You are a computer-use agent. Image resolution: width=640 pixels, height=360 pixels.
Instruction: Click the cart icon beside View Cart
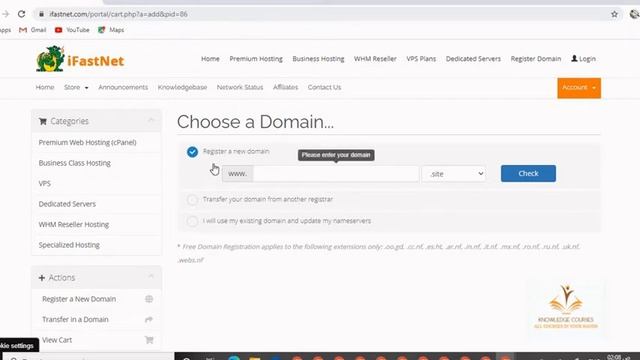(x=149, y=340)
